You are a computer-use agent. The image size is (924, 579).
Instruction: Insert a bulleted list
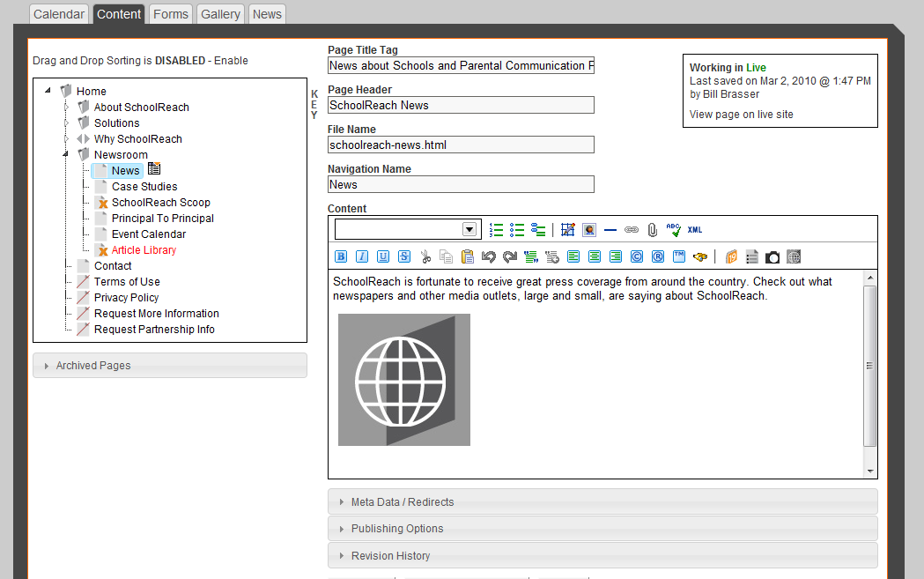tap(517, 230)
